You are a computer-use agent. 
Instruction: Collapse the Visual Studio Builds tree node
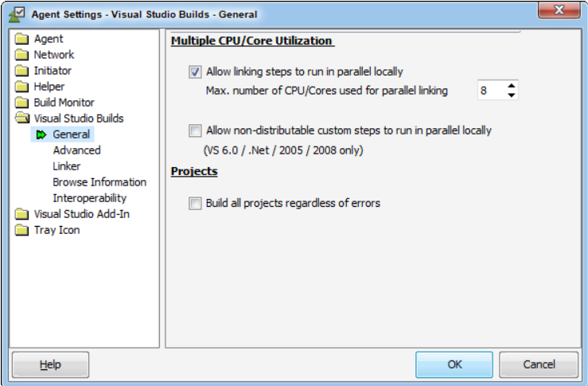tap(22, 119)
